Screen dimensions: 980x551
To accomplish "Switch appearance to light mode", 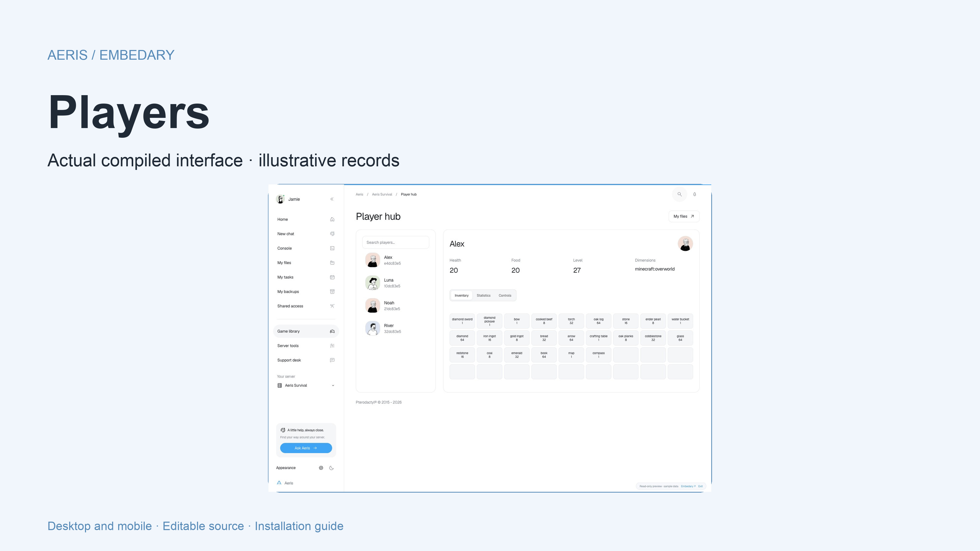I will [321, 468].
